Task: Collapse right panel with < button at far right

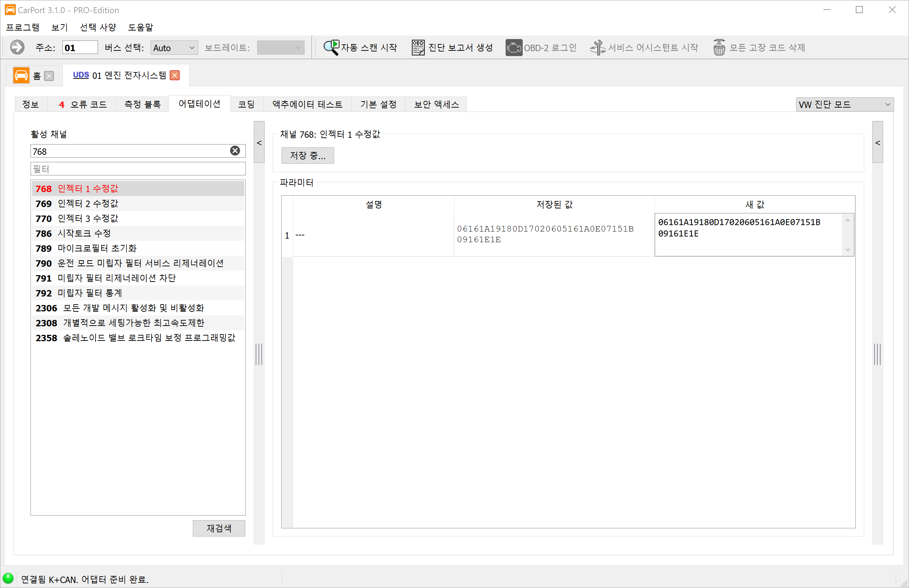Action: click(x=878, y=142)
